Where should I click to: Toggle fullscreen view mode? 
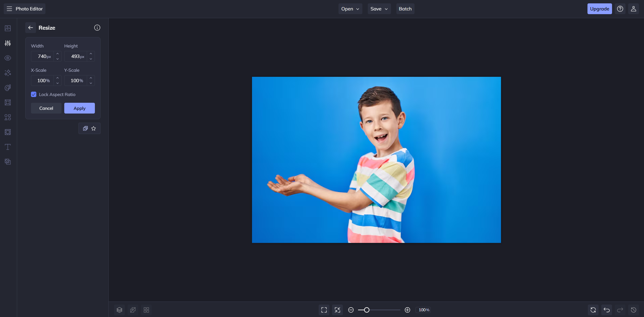(324, 310)
